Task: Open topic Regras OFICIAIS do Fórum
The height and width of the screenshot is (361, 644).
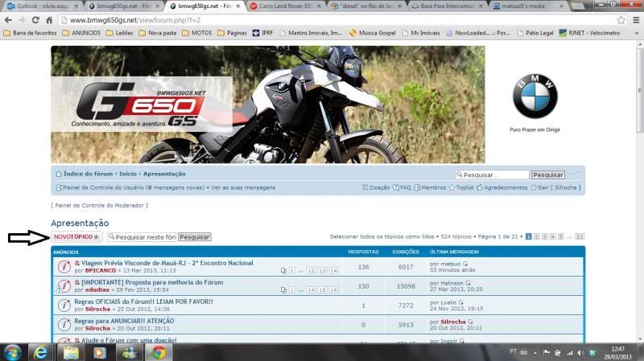Action: pos(144,302)
